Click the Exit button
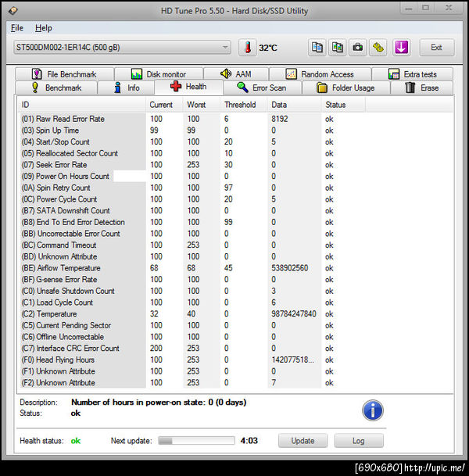 437,48
